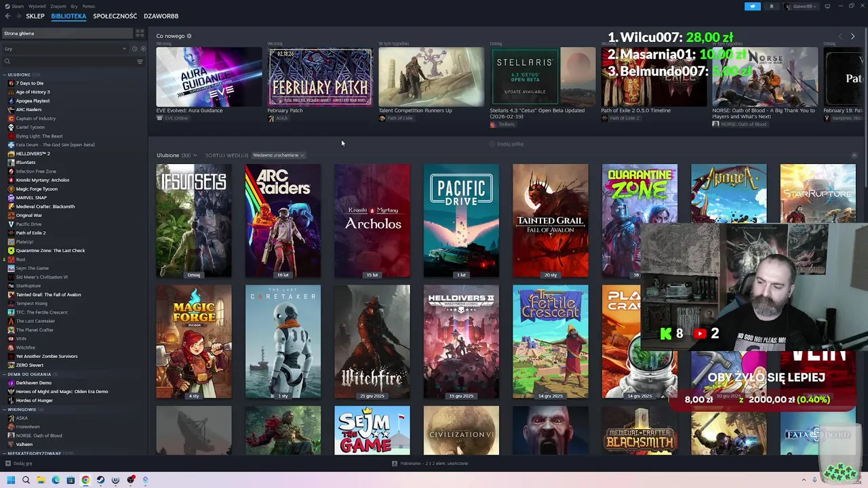Open File Explorer from taskbar
The width and height of the screenshot is (868, 488).
point(41,480)
